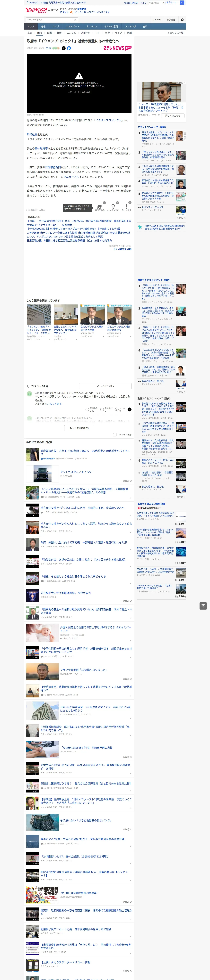Open related link about 三井住友信託銀行元部長
This screenshot has width=210, height=980.
pyautogui.click(x=79, y=223)
